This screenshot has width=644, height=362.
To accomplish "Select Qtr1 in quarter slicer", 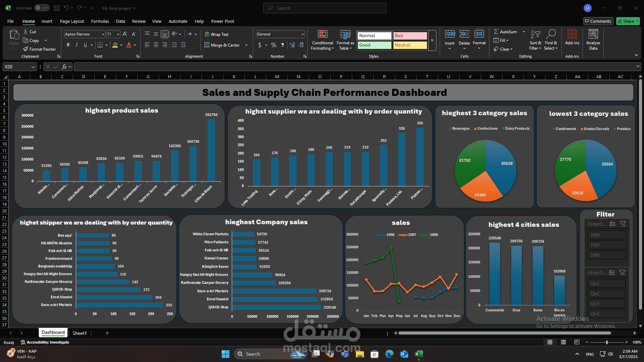I will coord(606,284).
